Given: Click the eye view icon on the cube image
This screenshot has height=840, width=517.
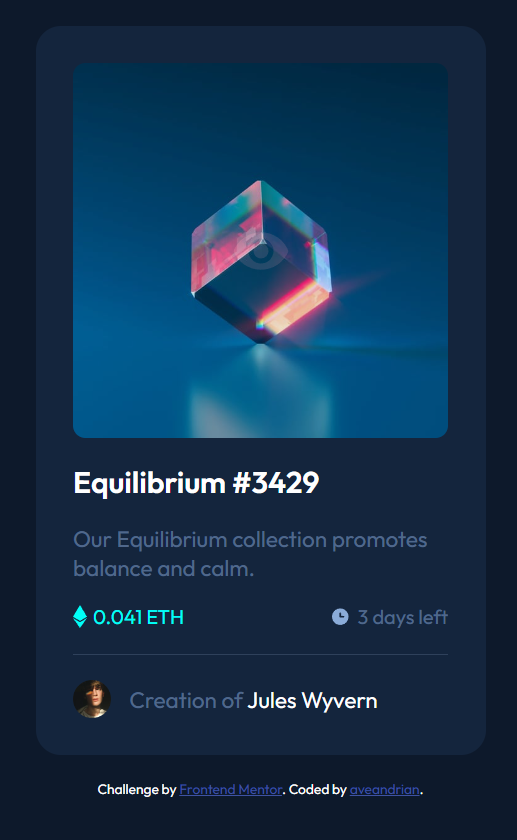Looking at the screenshot, I should (x=260, y=250).
